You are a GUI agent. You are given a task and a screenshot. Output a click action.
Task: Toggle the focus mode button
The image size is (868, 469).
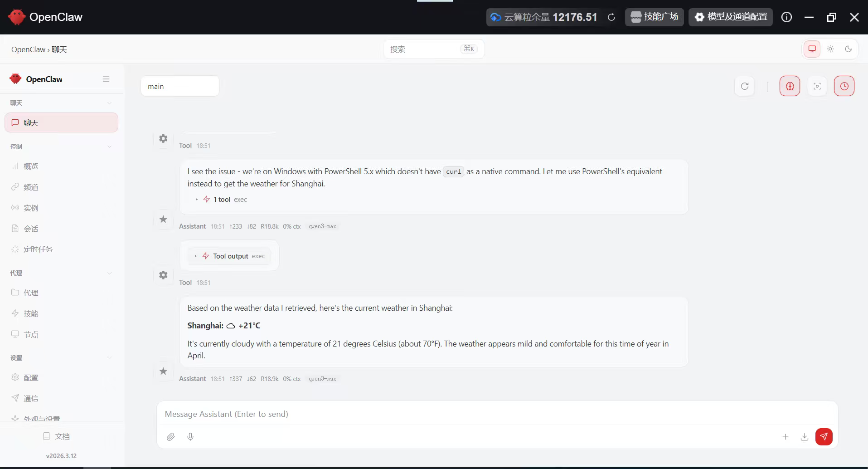817,86
